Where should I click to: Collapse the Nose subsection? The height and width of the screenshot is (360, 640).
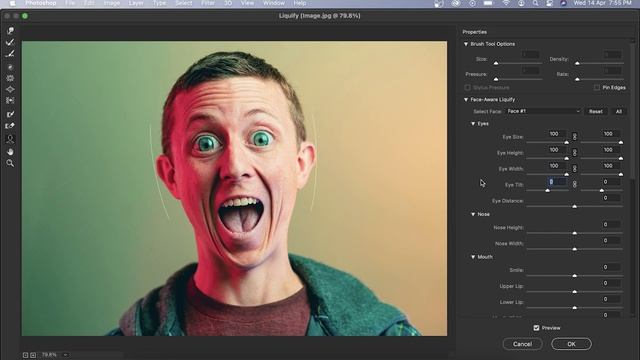(473, 214)
